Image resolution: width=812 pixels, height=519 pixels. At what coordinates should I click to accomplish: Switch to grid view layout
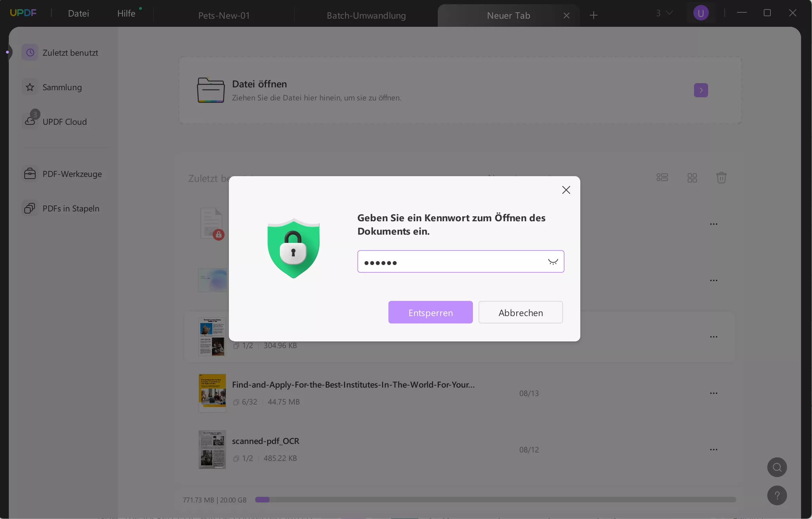[x=692, y=178]
